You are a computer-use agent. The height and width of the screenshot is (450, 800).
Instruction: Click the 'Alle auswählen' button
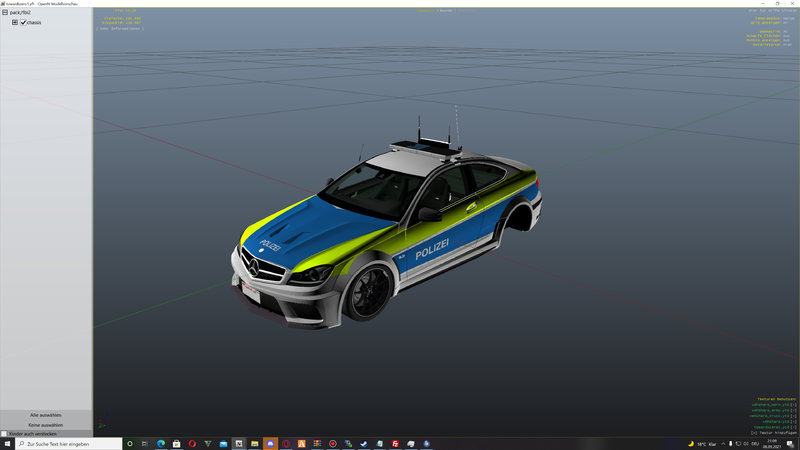click(46, 415)
